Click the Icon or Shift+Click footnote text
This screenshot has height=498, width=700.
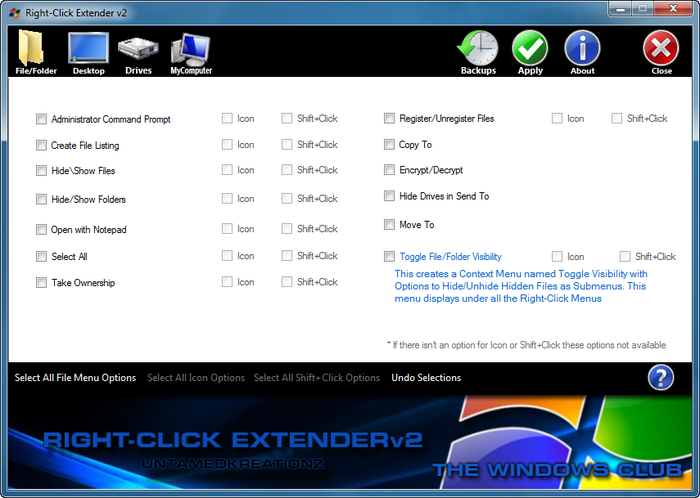click(x=526, y=345)
